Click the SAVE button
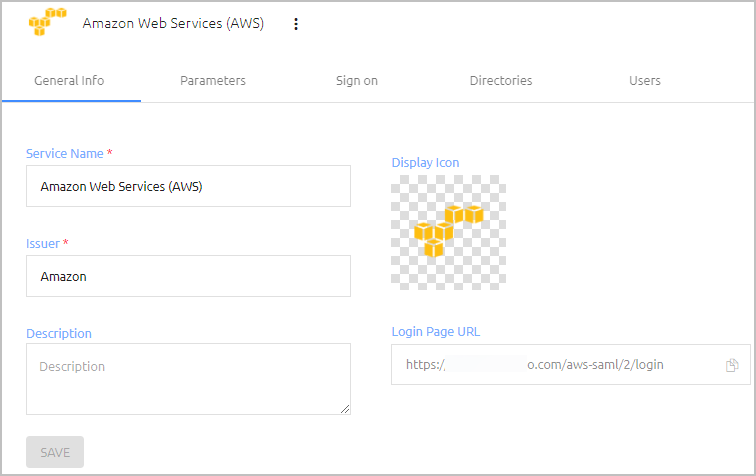 coord(55,452)
